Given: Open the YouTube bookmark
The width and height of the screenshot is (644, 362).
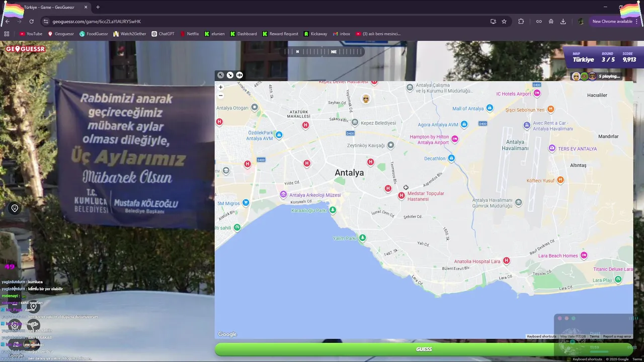Looking at the screenshot, I should [31, 34].
